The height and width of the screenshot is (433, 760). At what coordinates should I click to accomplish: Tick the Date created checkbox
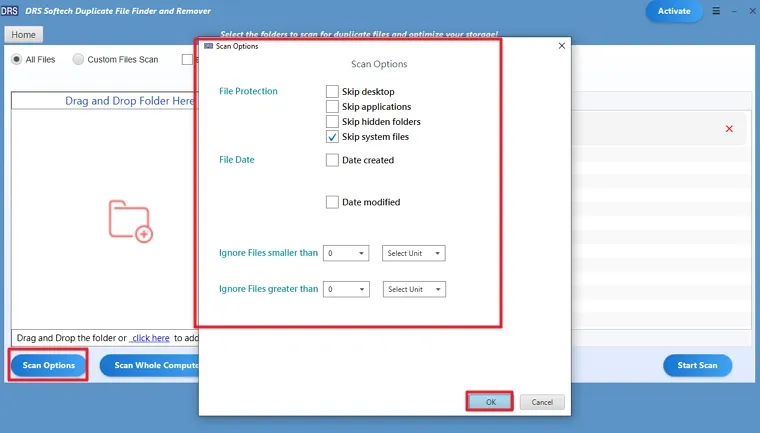[x=332, y=160]
